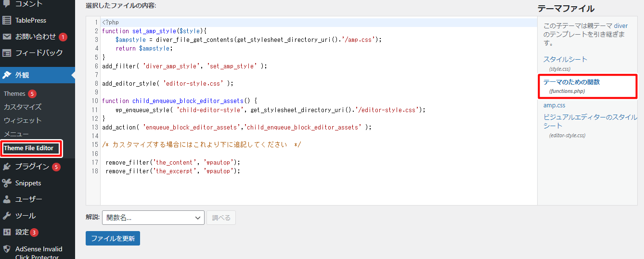Open the ウィジェット submenu item

click(23, 120)
